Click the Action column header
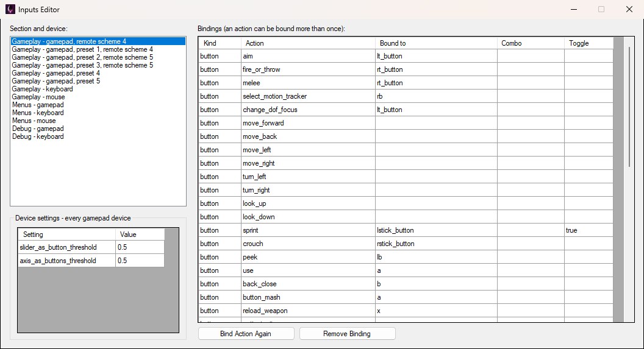The image size is (644, 349). coord(308,43)
